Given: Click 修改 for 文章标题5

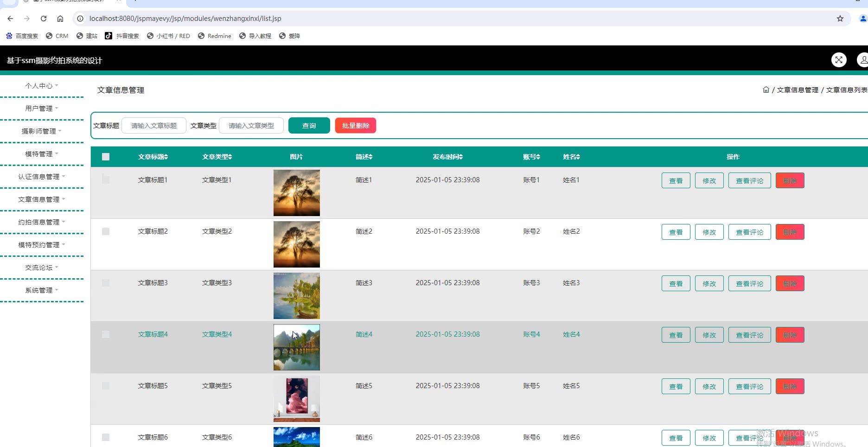Looking at the screenshot, I should tap(709, 386).
